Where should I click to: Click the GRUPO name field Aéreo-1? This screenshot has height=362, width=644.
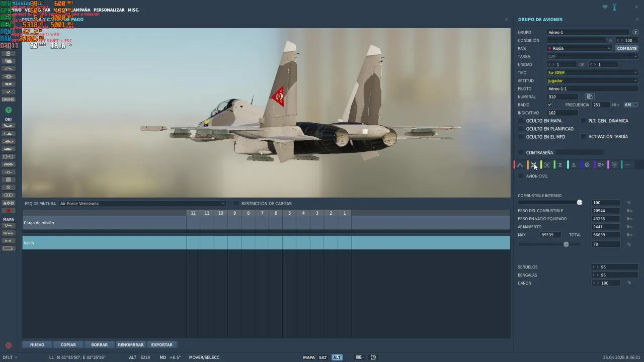click(589, 32)
